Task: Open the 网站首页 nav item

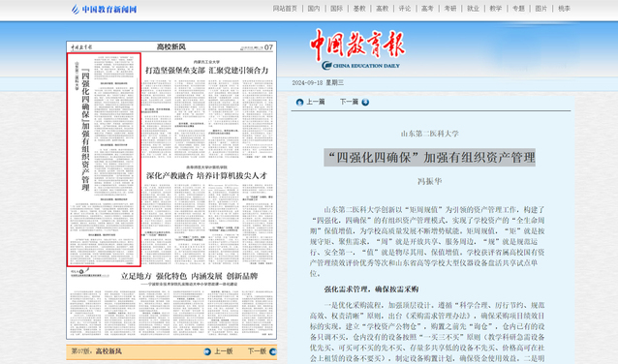Action: click(x=285, y=9)
